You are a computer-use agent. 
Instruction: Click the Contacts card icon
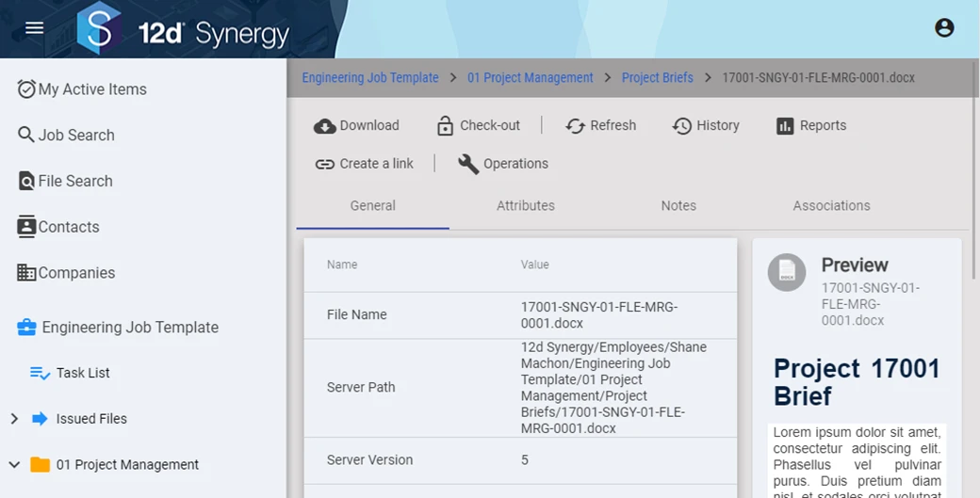[x=26, y=227]
